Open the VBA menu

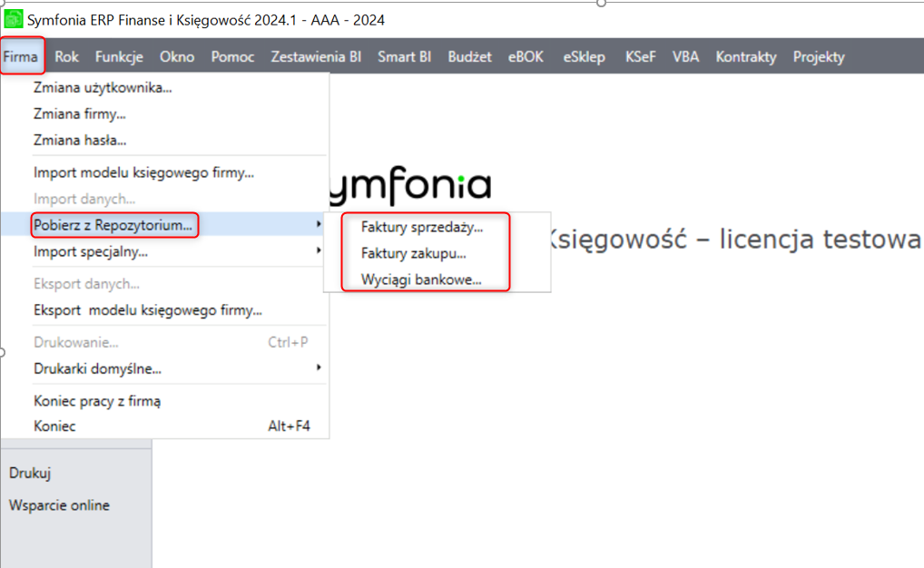[x=686, y=56]
